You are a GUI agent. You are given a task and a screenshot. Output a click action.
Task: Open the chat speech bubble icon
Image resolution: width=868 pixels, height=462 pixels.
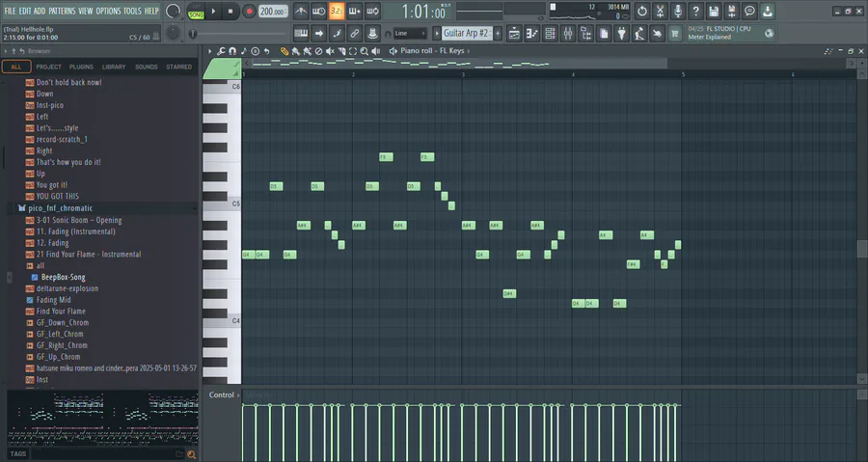pyautogui.click(x=749, y=11)
